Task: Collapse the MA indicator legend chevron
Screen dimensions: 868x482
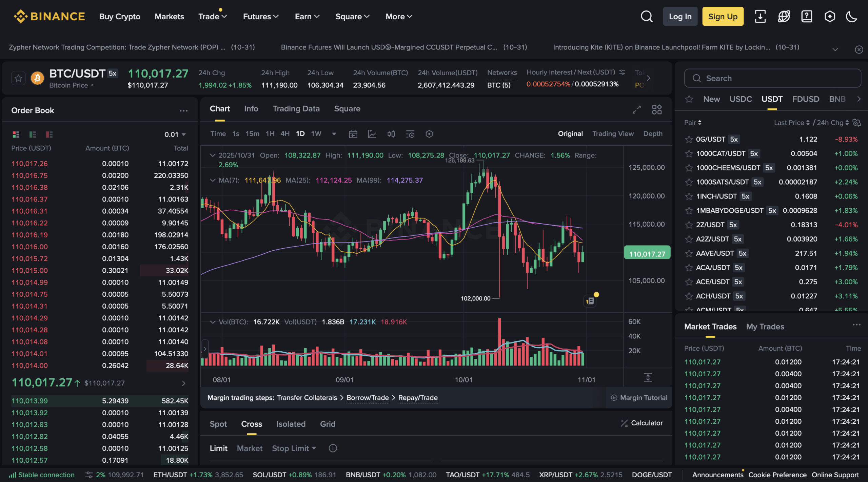Action: 213,180
